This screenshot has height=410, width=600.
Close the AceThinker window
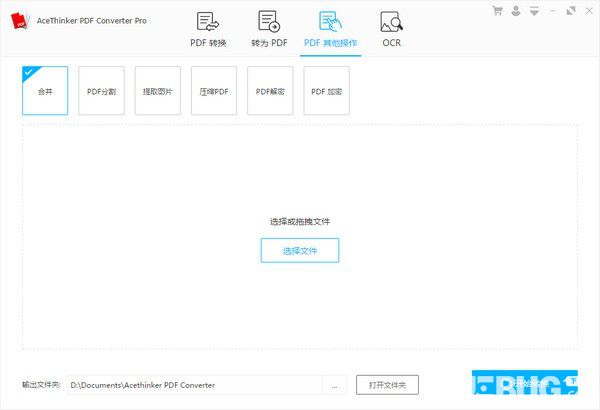click(589, 11)
